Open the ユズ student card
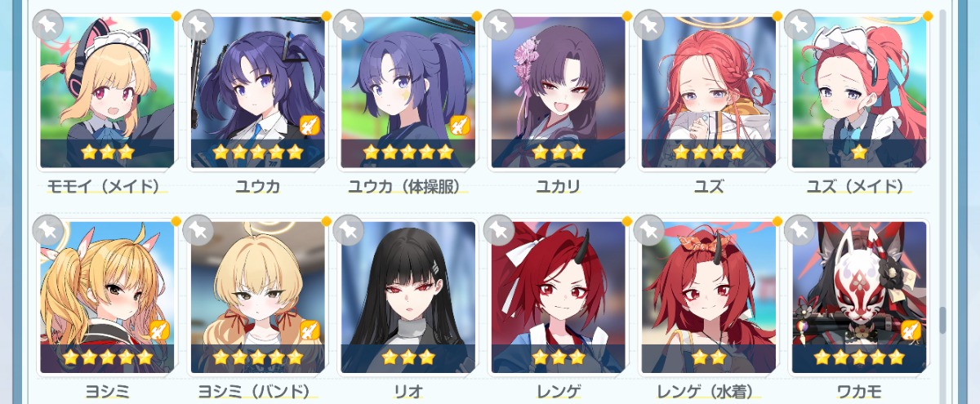The width and height of the screenshot is (980, 404). coord(708,92)
